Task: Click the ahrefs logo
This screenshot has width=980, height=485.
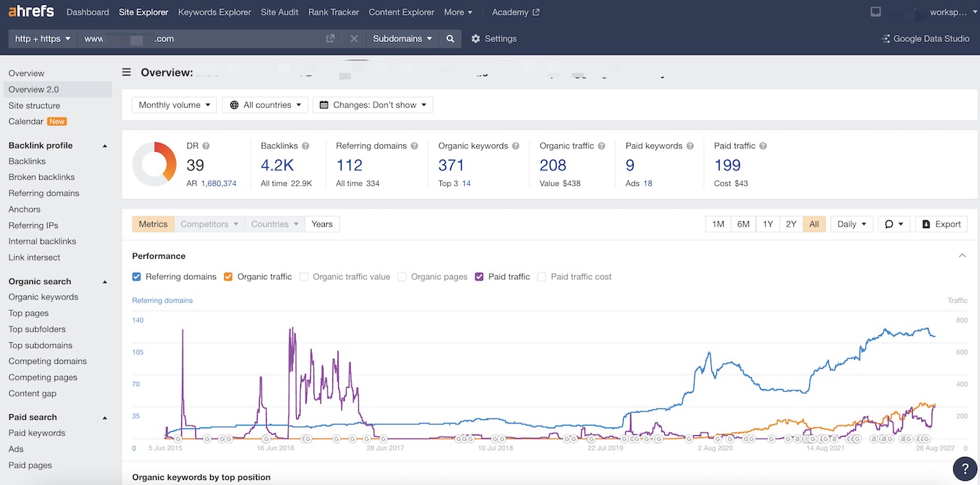Action: 32,12
